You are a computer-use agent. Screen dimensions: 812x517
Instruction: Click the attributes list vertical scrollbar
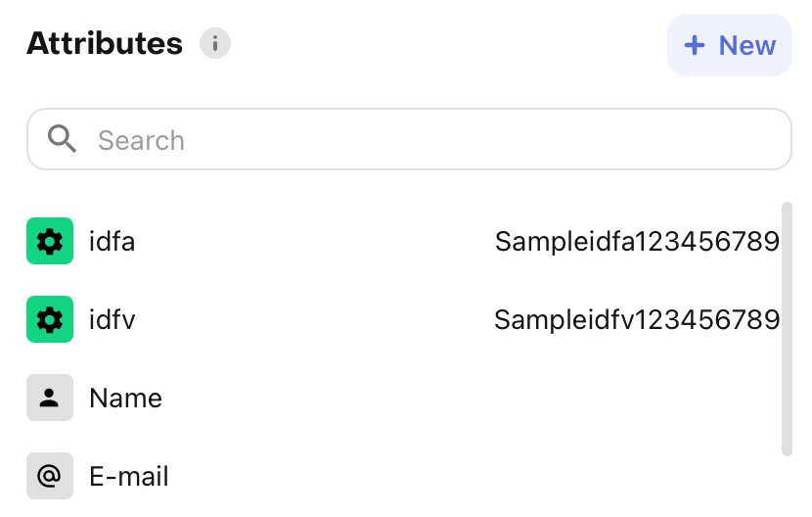787,328
